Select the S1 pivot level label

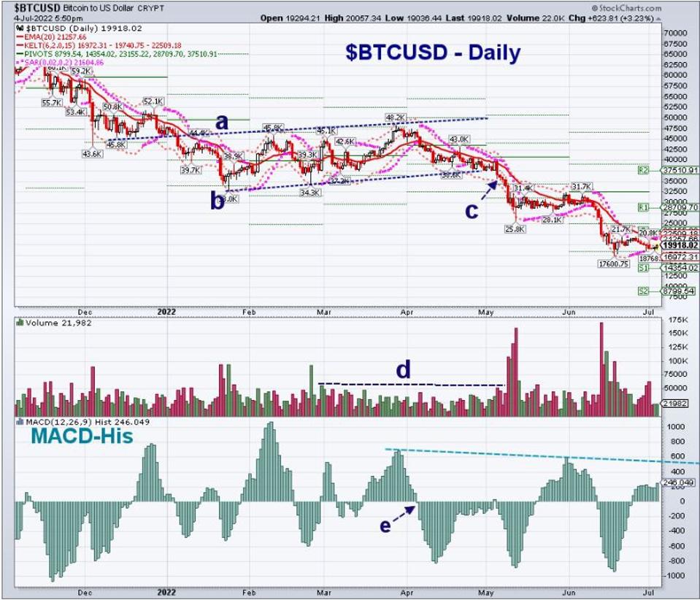click(x=643, y=269)
